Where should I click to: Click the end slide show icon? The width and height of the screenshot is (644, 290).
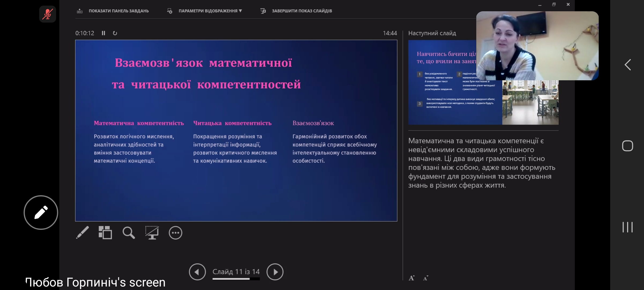(x=263, y=11)
